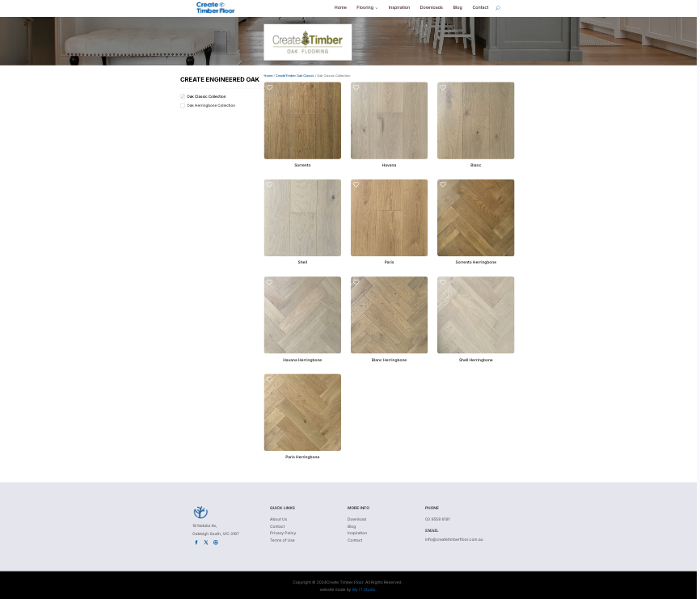
Task: Open the Instagram icon in footer
Action: [216, 542]
